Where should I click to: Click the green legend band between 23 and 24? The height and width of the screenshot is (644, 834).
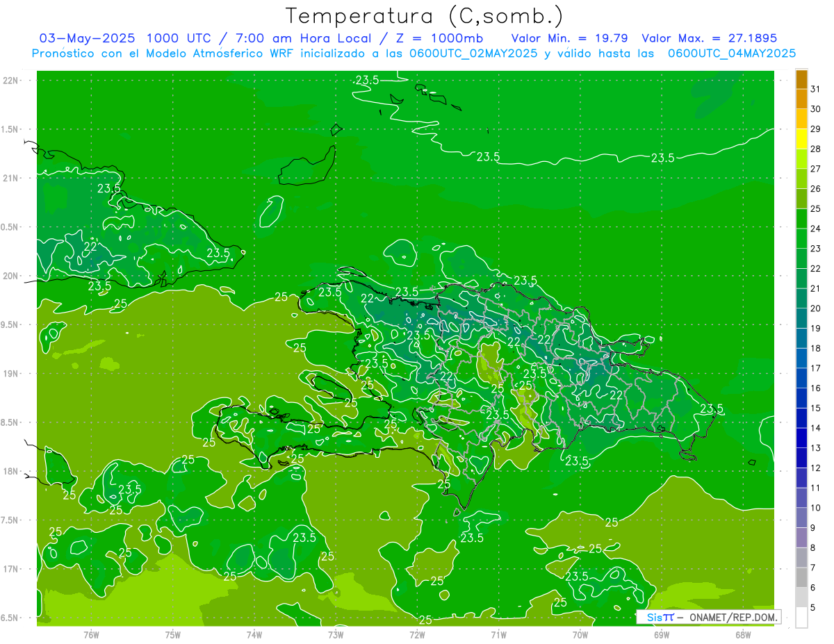801,239
